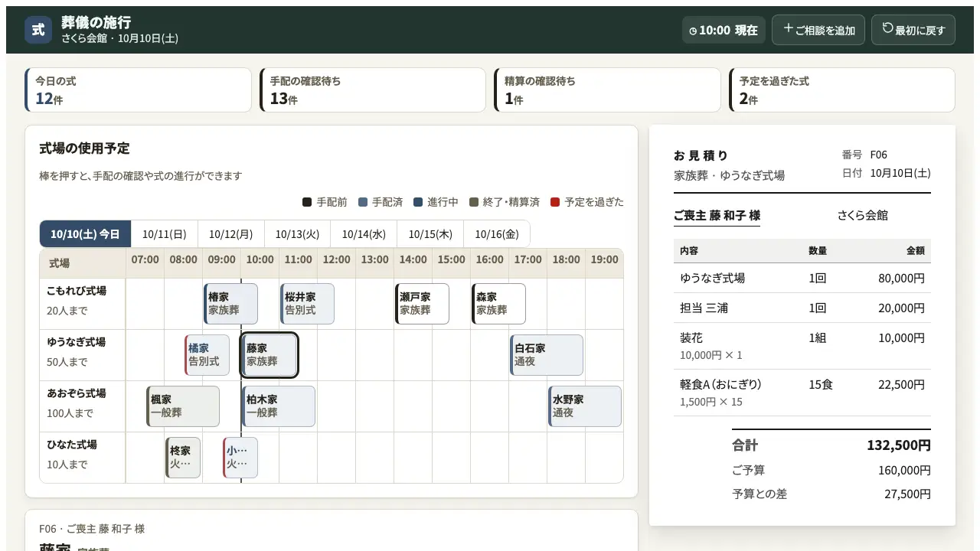Switch to the 10/11(日) tab
The image size is (980, 551).
point(165,234)
